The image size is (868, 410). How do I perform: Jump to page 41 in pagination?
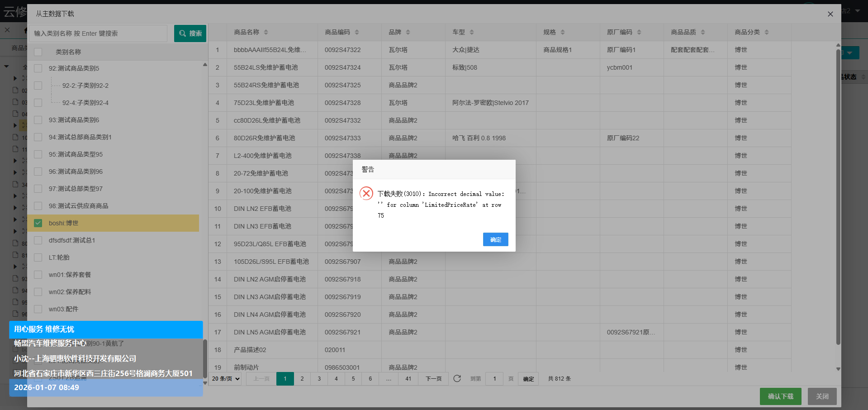pyautogui.click(x=408, y=379)
